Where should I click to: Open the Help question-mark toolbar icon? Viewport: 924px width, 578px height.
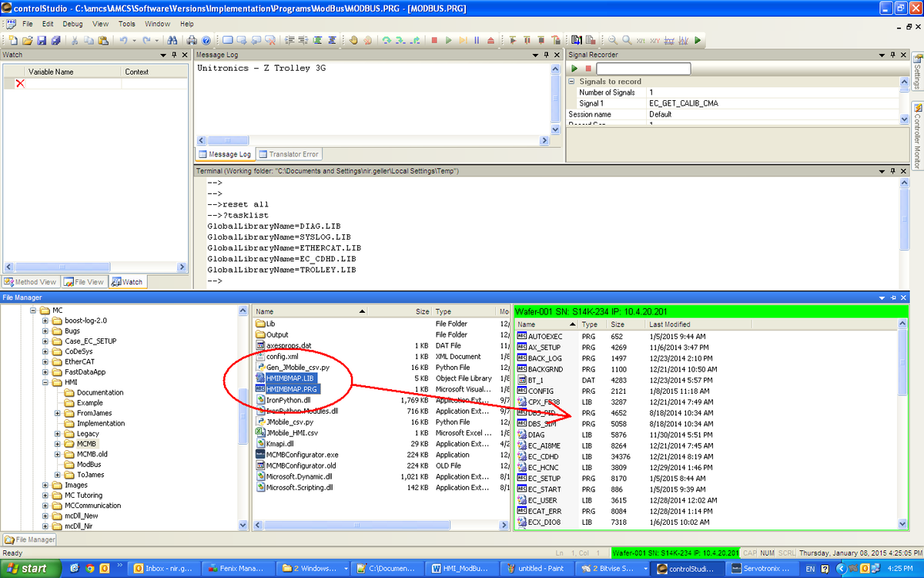[x=205, y=39]
